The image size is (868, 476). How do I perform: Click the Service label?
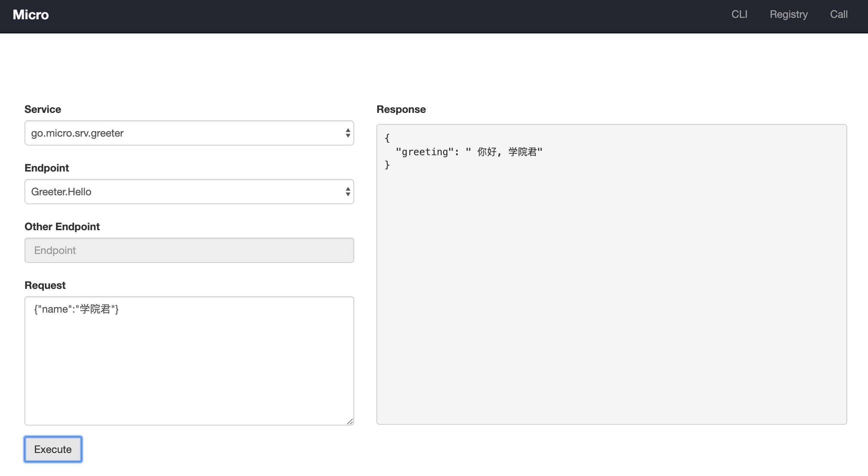point(43,110)
